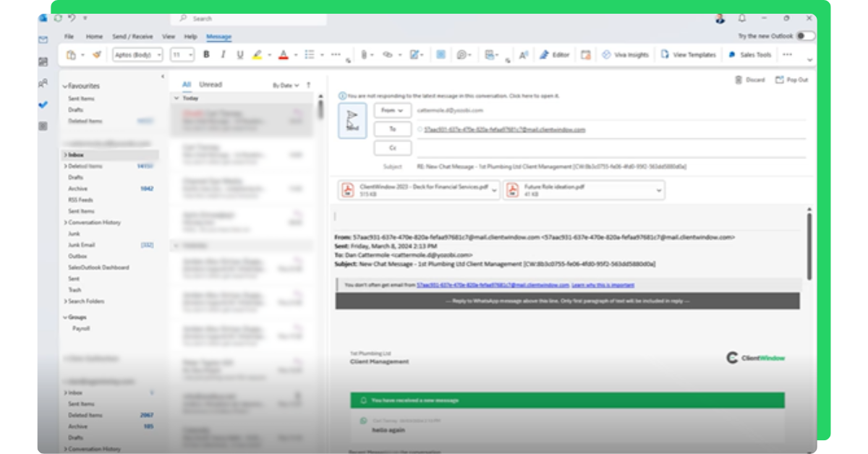Open the text highlight color tool
The height and width of the screenshot is (454, 868).
pos(258,55)
